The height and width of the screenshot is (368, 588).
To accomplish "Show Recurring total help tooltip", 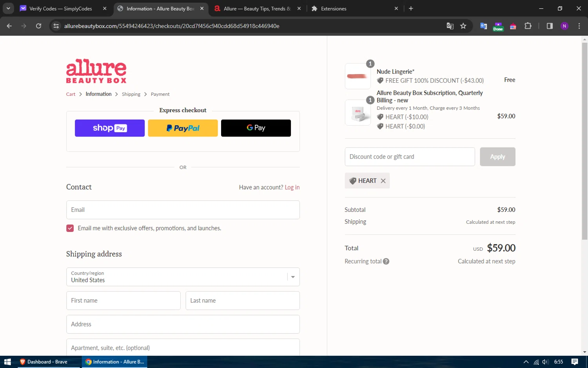I will pos(386,261).
